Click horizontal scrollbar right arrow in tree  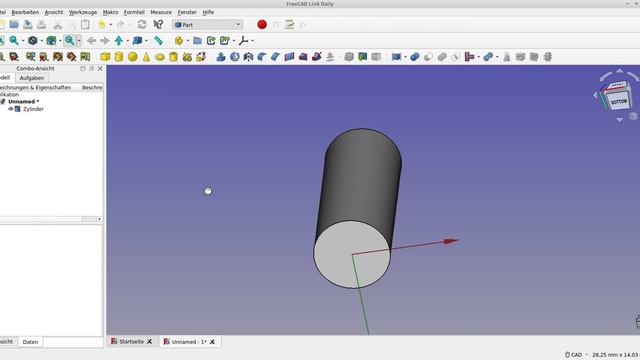(x=99, y=219)
